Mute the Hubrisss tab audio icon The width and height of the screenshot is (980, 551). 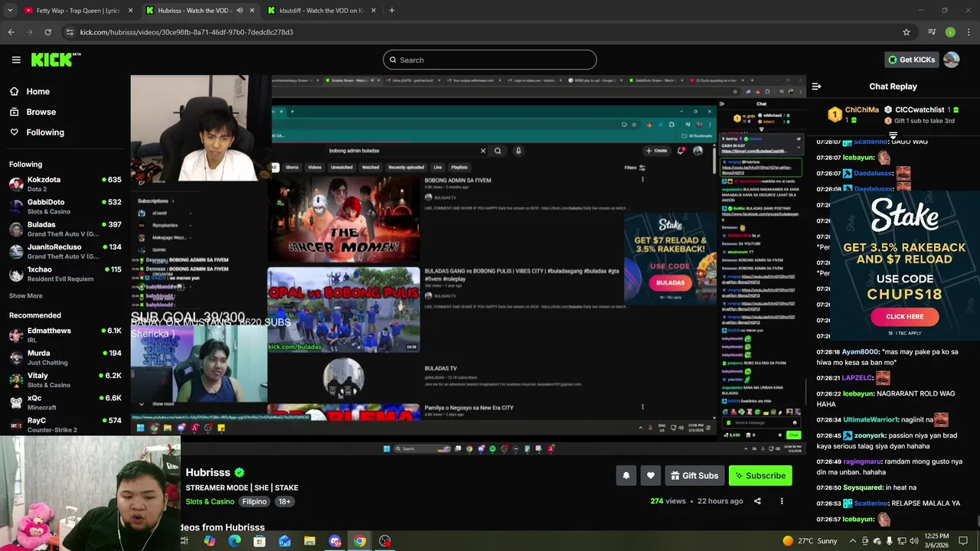[x=240, y=11]
